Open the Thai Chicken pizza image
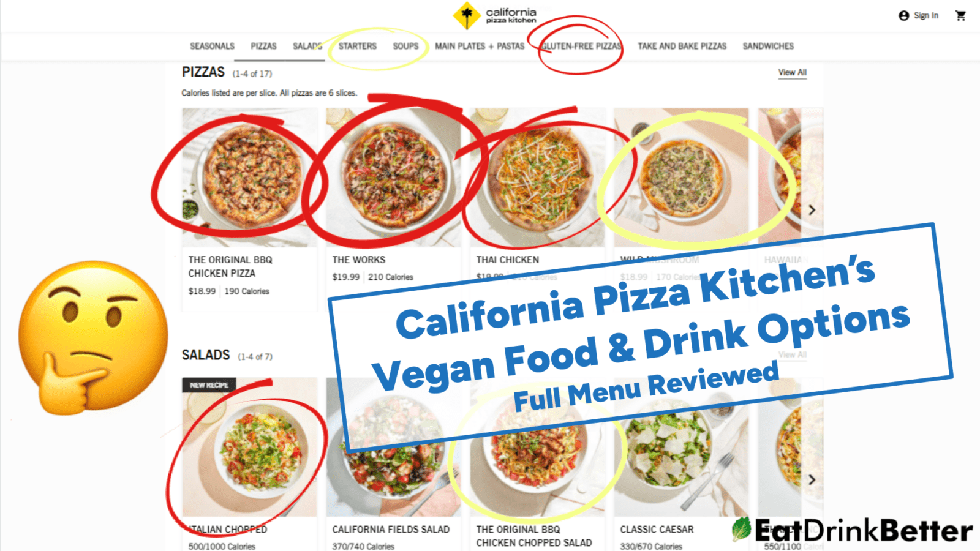The height and width of the screenshot is (551, 980). click(538, 178)
